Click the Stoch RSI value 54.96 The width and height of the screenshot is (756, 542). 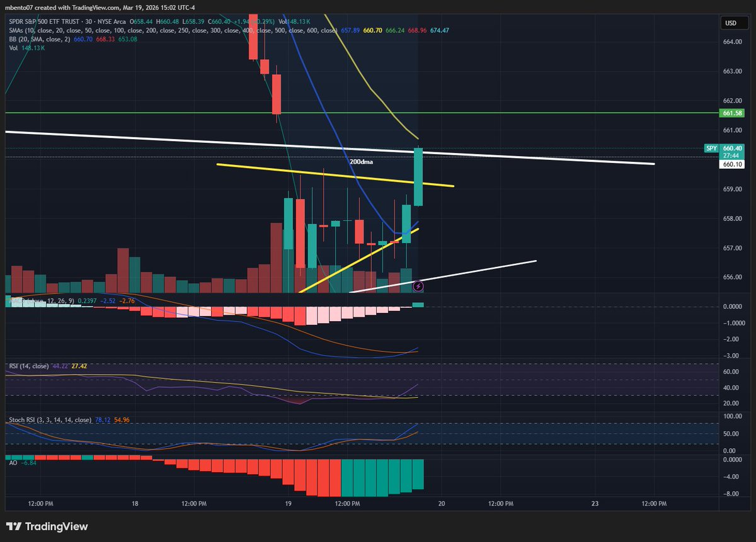121,419
